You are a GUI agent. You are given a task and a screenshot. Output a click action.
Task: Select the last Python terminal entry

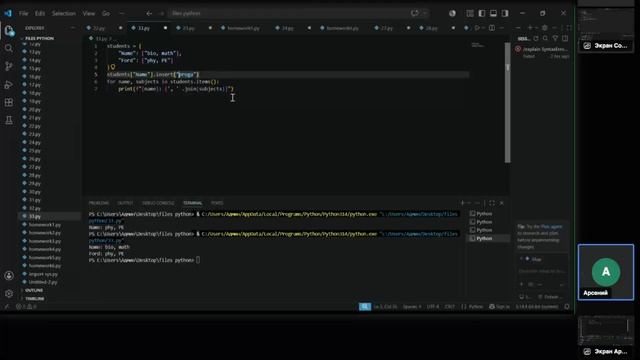click(x=488, y=238)
